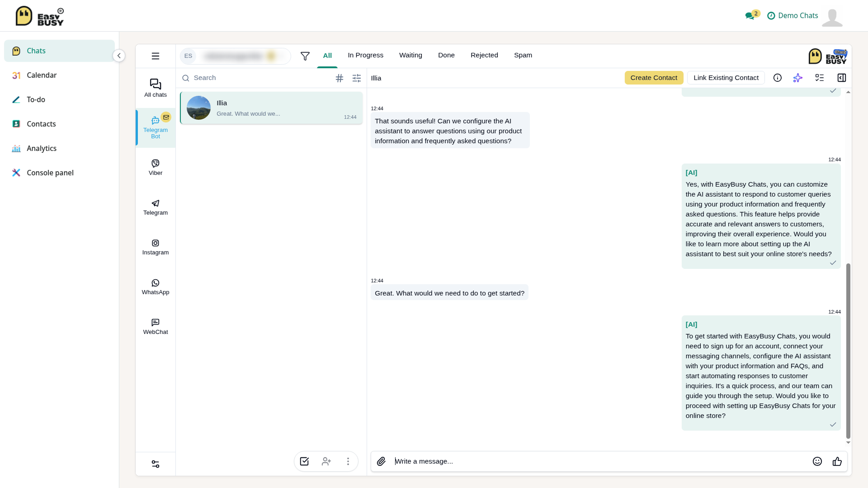868x488 pixels.
Task: Click the Create Contact button
Action: coord(654,78)
